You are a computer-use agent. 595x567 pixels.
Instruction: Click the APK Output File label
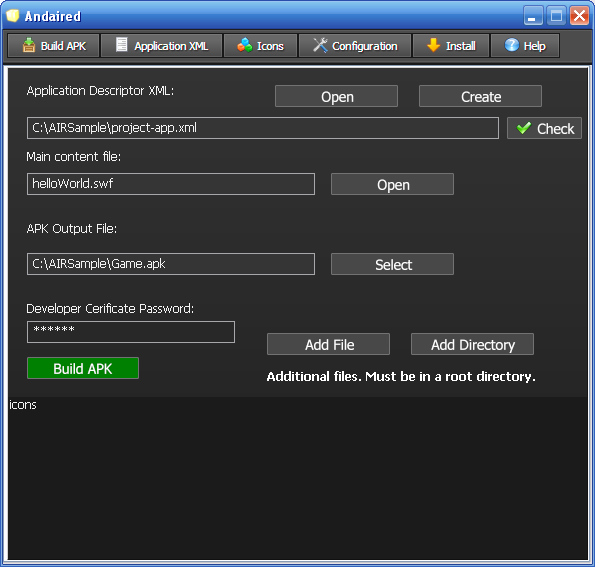(72, 229)
